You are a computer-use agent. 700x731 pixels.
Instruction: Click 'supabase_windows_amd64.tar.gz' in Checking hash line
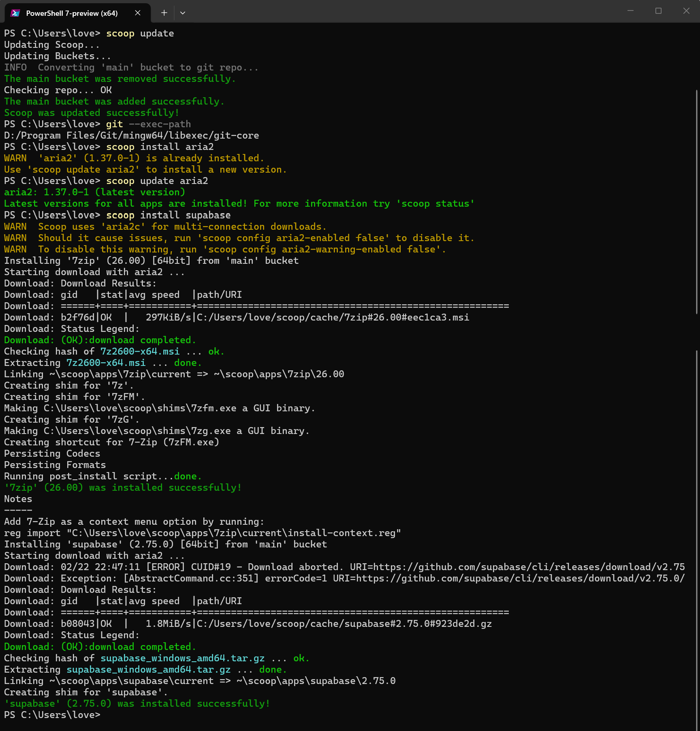183,658
